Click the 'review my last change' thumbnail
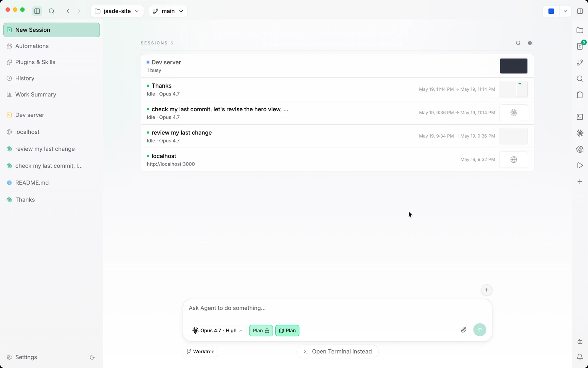The image size is (588, 368). click(514, 136)
